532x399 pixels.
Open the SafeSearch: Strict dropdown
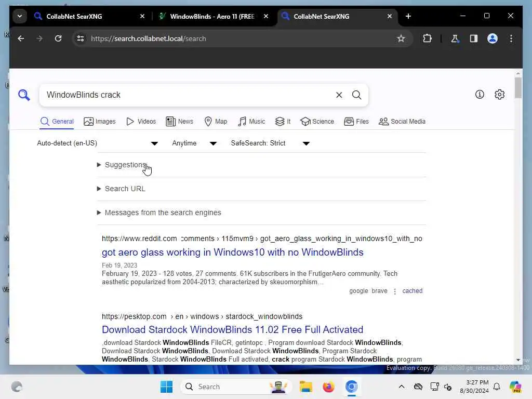pos(270,143)
